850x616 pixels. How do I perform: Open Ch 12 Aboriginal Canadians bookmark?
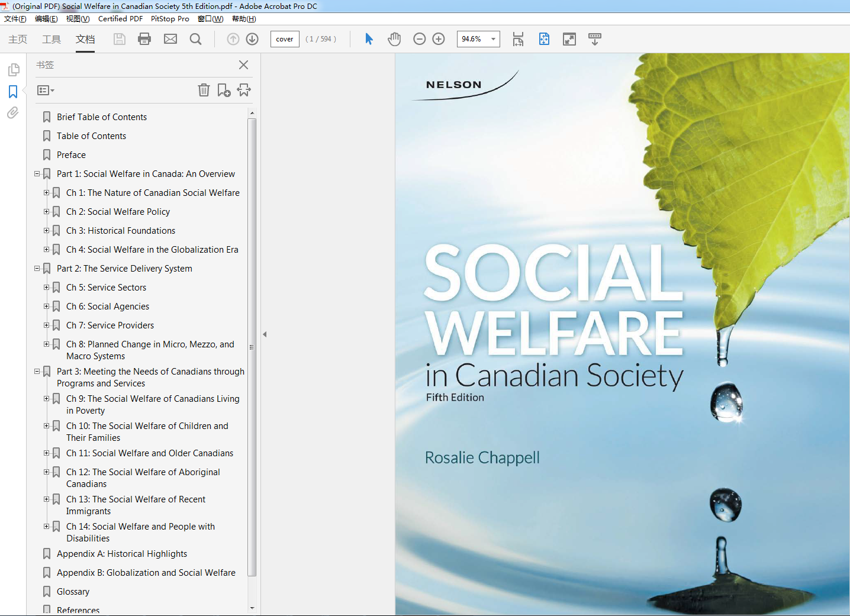[x=143, y=478]
